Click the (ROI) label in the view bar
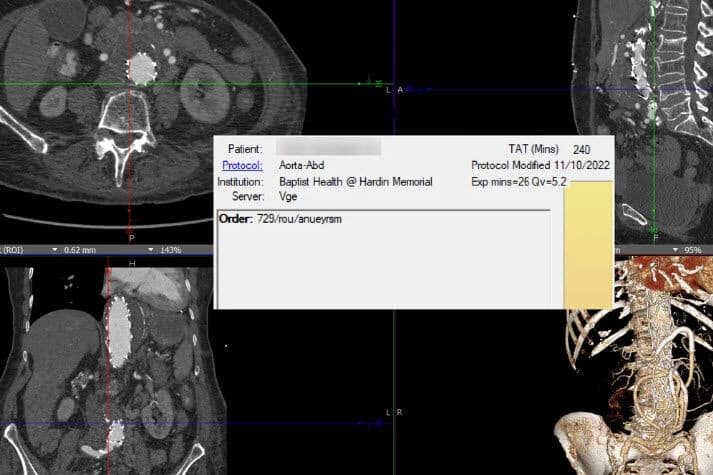 [x=12, y=250]
